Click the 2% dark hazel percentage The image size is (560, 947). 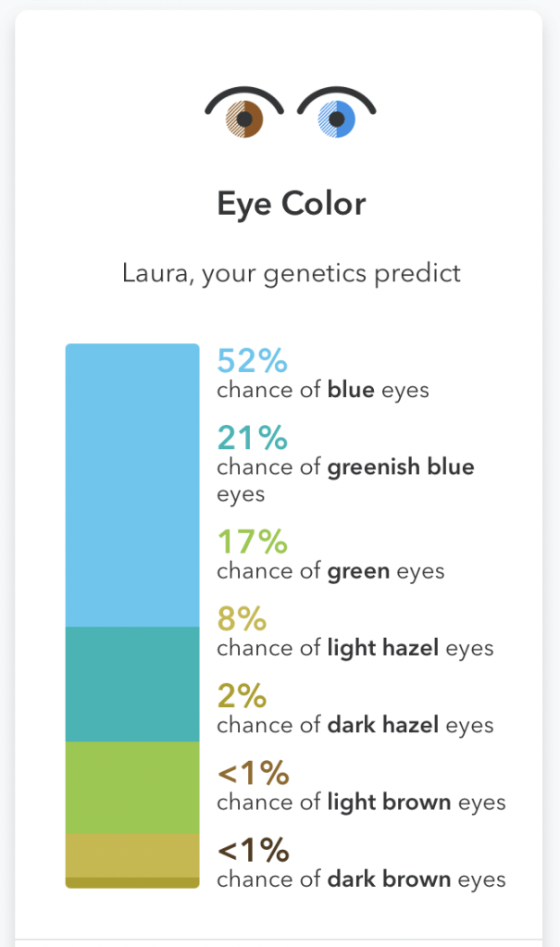coord(242,695)
